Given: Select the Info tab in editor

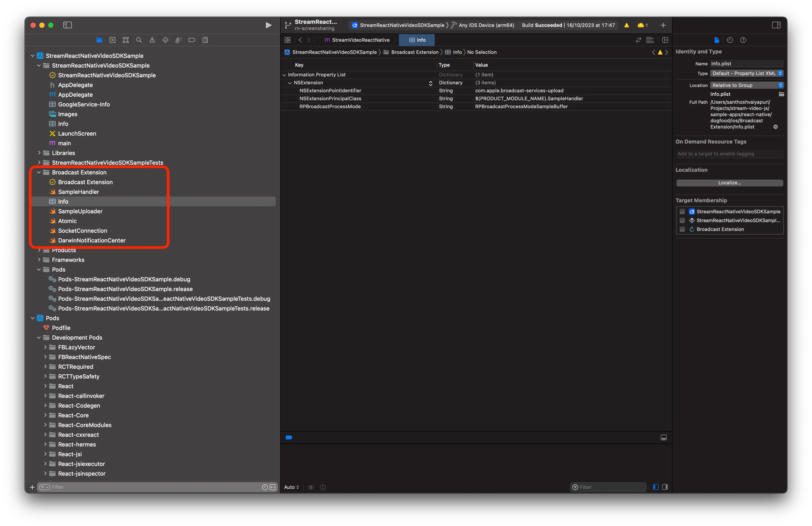Looking at the screenshot, I should coord(418,40).
